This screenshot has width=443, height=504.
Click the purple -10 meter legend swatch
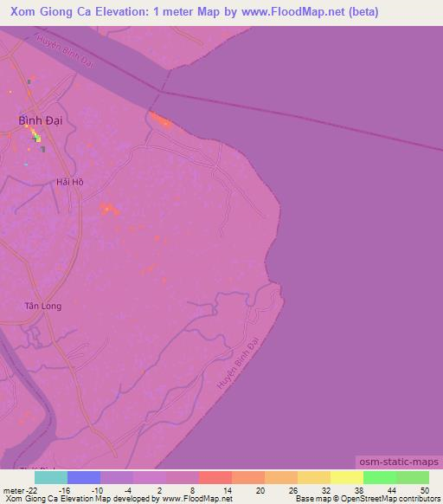click(x=117, y=477)
